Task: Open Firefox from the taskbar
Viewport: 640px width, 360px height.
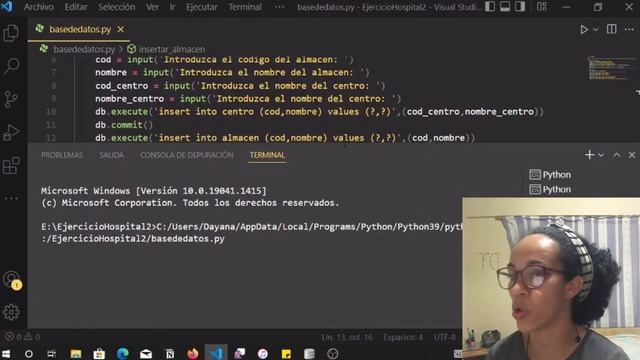Action: pos(193,353)
